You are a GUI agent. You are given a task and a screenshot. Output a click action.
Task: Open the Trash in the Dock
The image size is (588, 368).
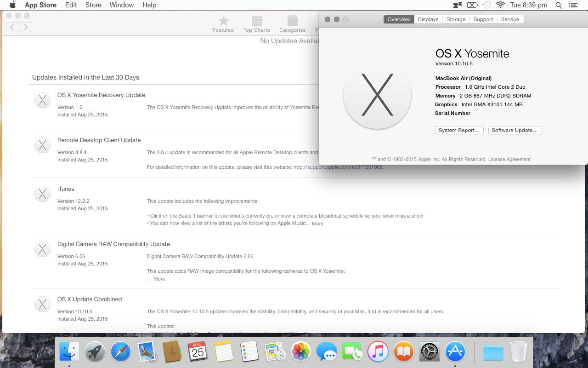tap(519, 352)
